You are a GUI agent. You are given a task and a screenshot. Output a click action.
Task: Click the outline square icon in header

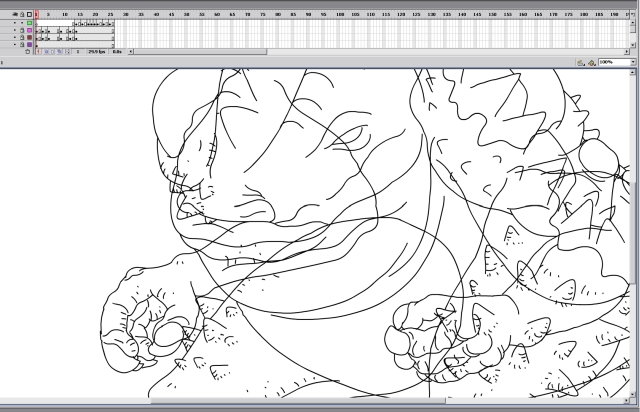(x=29, y=14)
